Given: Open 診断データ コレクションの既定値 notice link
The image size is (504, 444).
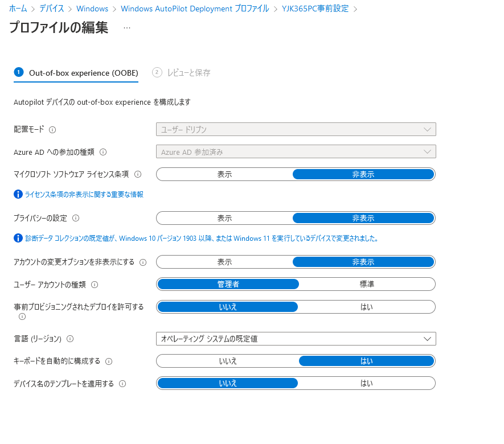Looking at the screenshot, I should pyautogui.click(x=202, y=238).
